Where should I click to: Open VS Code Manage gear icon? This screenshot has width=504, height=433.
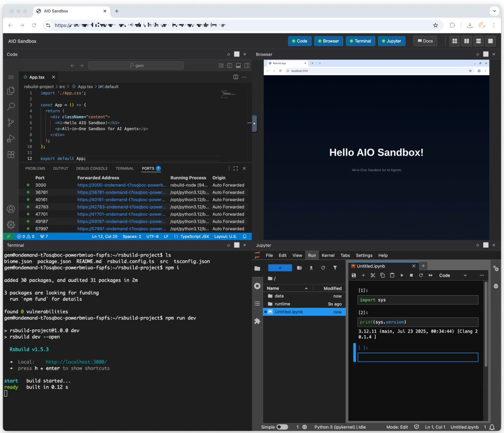pyautogui.click(x=11, y=225)
